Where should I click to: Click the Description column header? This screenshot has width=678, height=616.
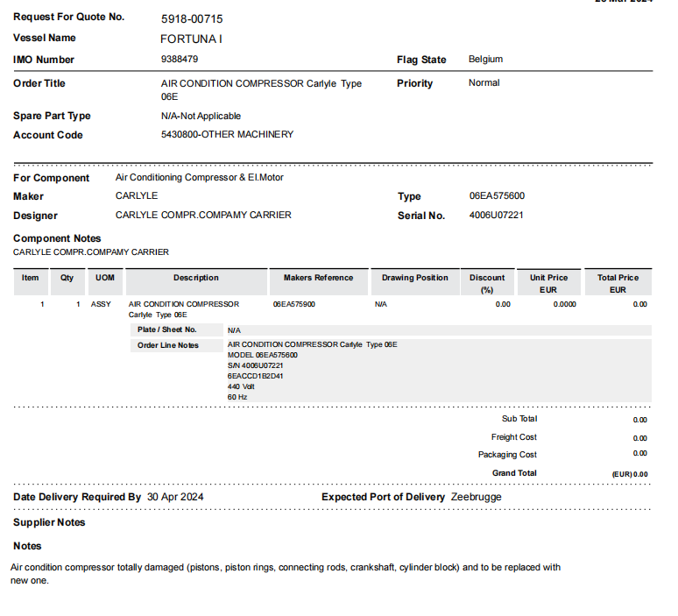tap(196, 278)
